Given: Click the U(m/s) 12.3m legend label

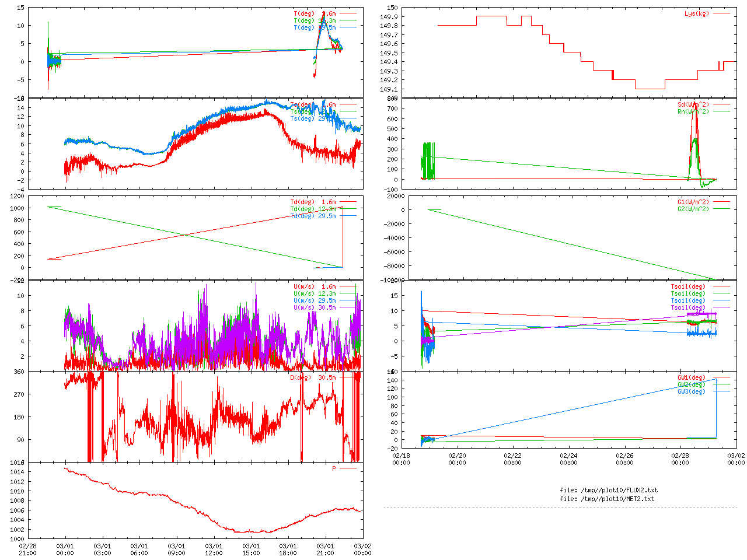Looking at the screenshot, I should click(315, 293).
